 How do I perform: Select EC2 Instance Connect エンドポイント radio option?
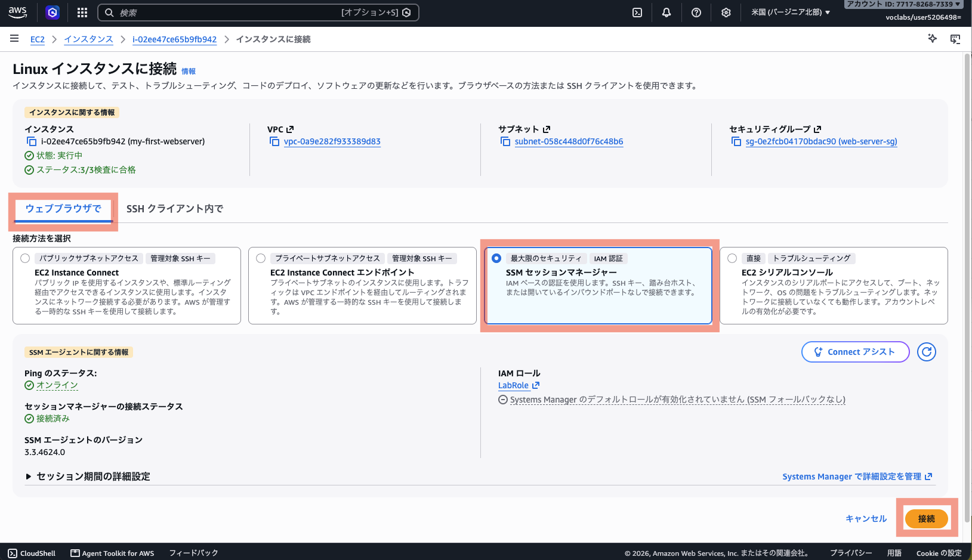coord(261,258)
